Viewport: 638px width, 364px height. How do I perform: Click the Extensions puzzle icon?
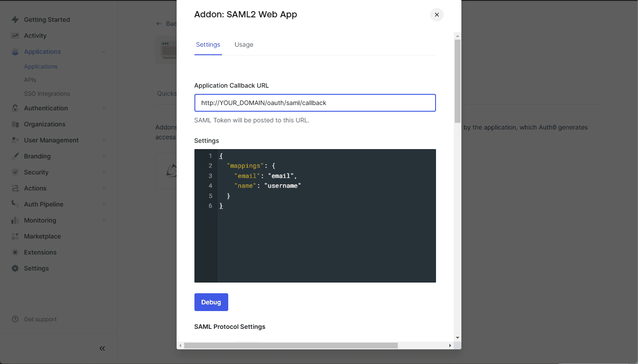tap(16, 252)
